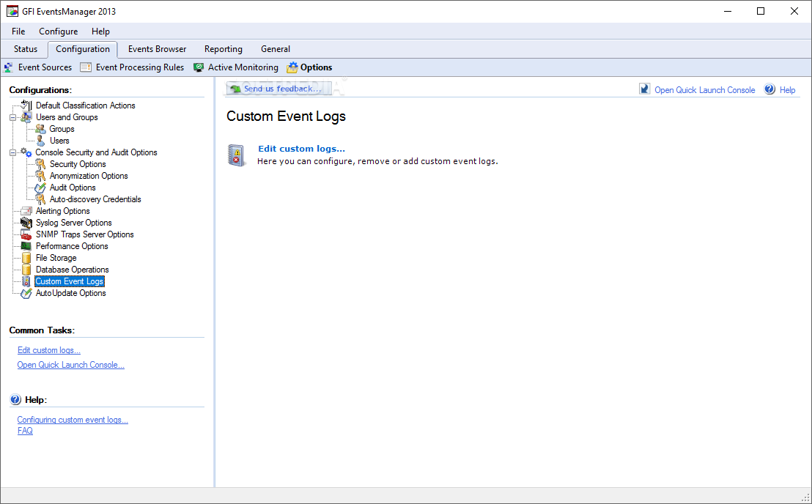The width and height of the screenshot is (812, 504).
Task: Switch to the Reporting tab
Action: tap(224, 49)
